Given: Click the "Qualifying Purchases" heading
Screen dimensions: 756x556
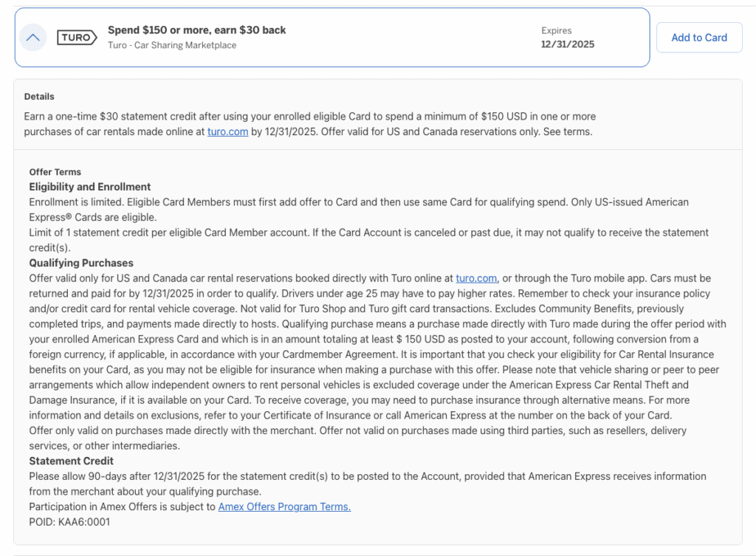Looking at the screenshot, I should pos(81,263).
